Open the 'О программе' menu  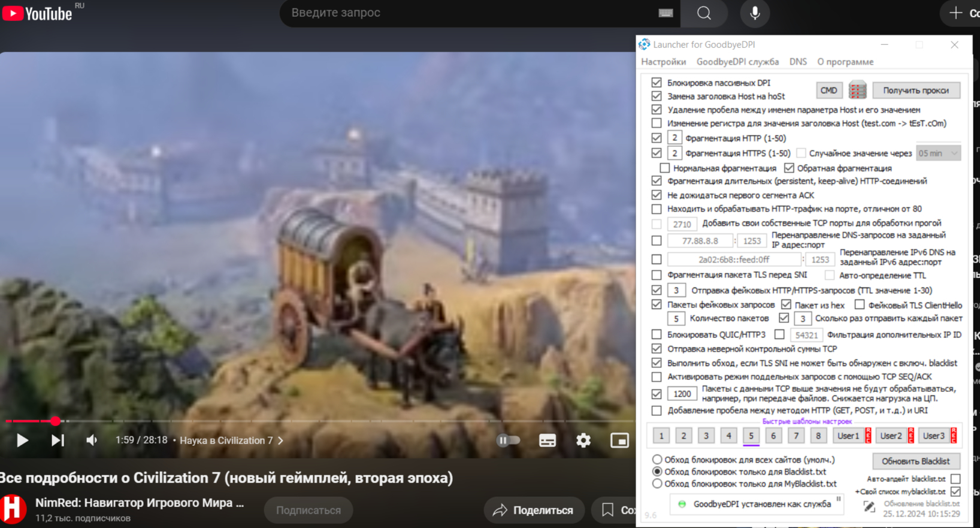(x=845, y=62)
